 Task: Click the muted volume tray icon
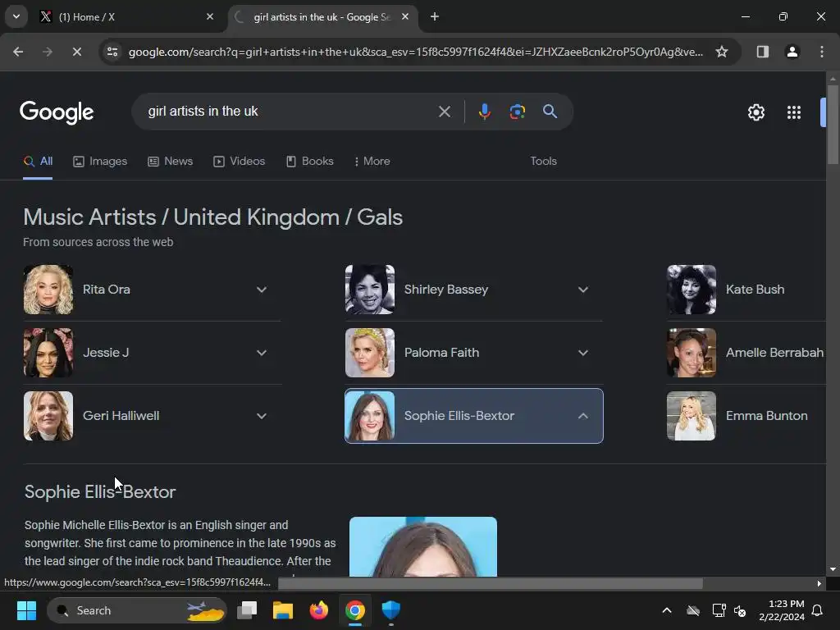(741, 610)
